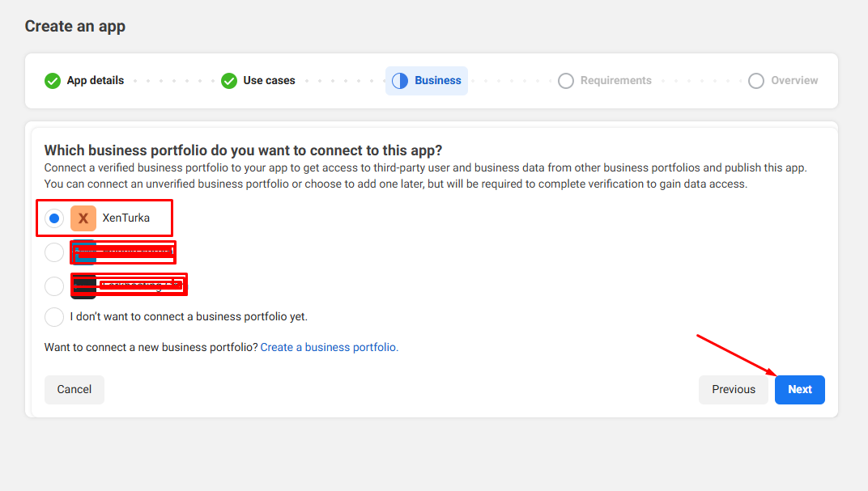Jump to the Overview step
This screenshot has height=491, width=868.
click(783, 81)
